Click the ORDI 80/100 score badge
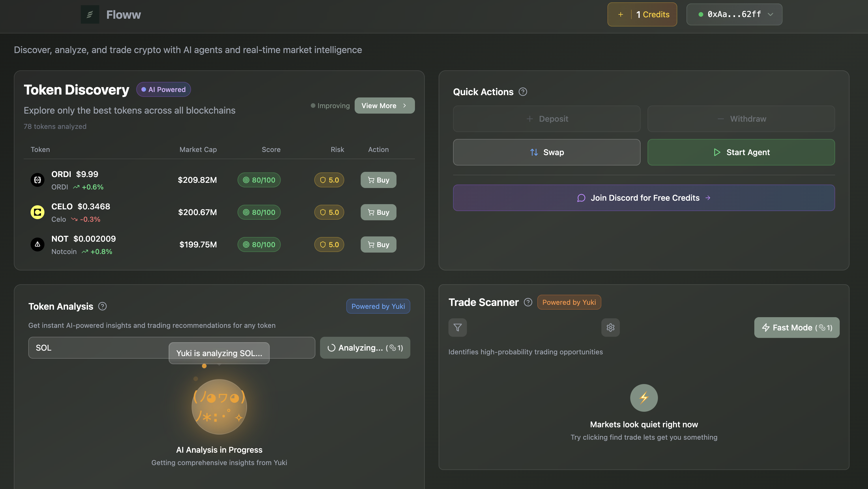This screenshot has width=868, height=489. pos(259,180)
